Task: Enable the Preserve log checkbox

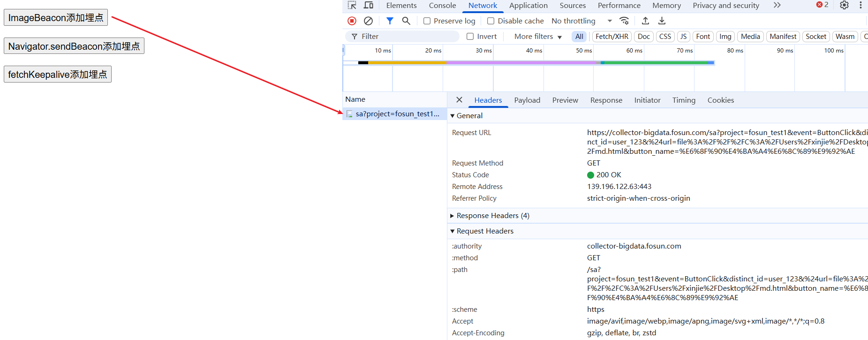Action: (x=427, y=21)
